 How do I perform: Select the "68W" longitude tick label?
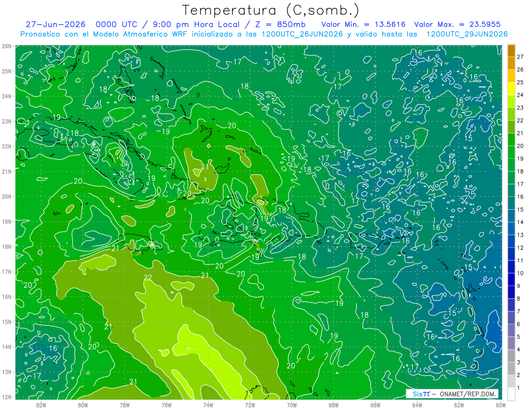tap(334, 405)
